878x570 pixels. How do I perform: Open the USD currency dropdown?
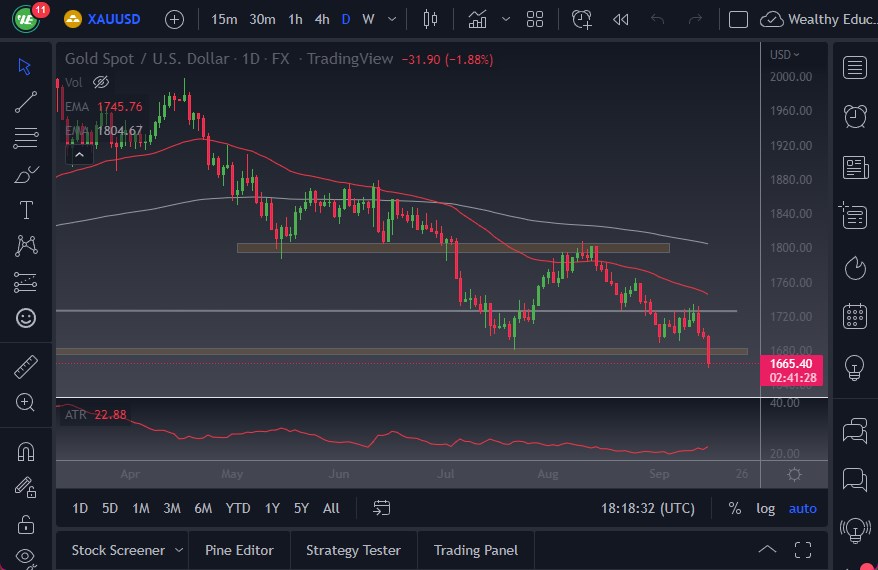pyautogui.click(x=785, y=55)
